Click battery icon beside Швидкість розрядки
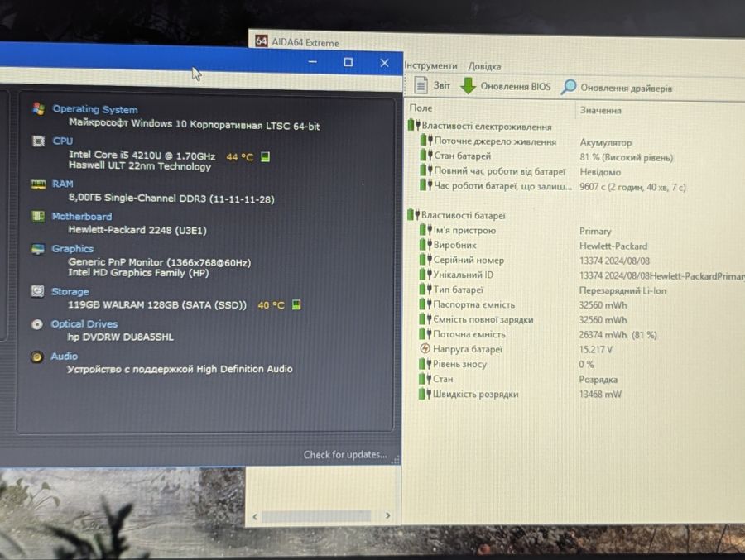 tap(425, 393)
